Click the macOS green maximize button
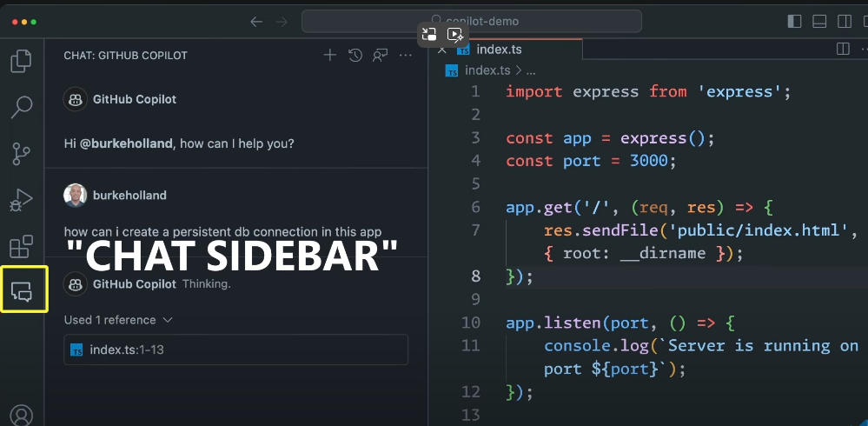 (x=34, y=22)
